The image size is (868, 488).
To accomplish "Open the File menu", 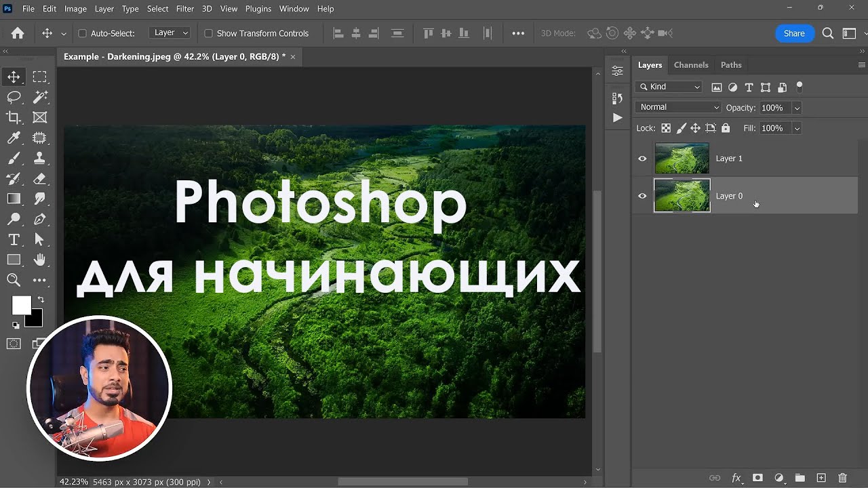I will (28, 9).
